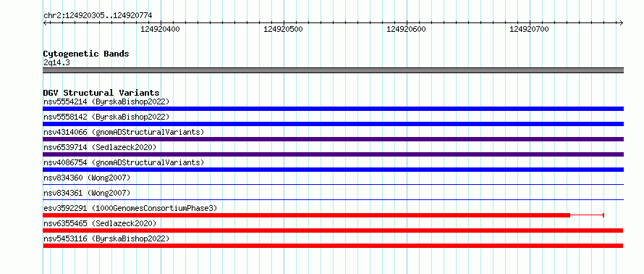
Task: Click ruler tick label 124920400
Action: (x=160, y=29)
